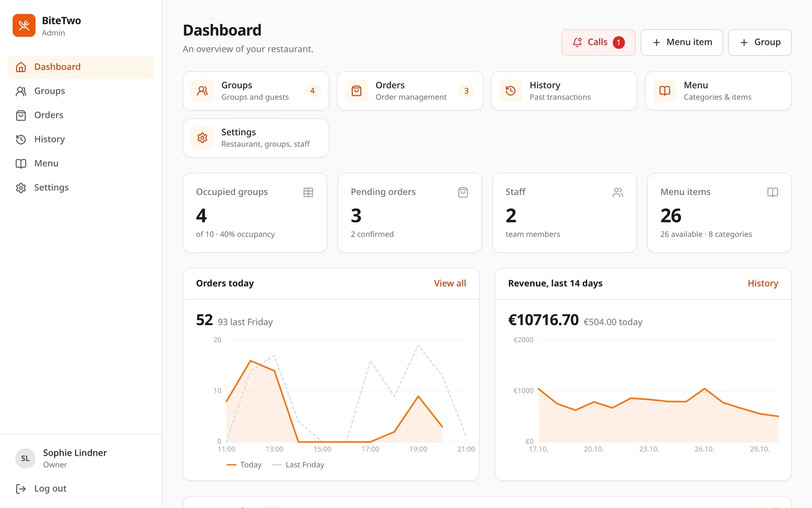This screenshot has height=508, width=812.
Task: Click the 26 menu items value
Action: (671, 216)
